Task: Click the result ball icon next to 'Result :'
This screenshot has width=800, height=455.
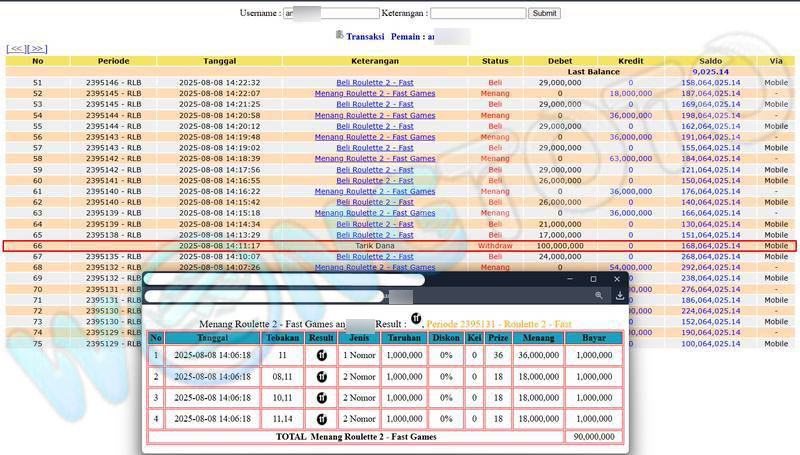Action: point(415,320)
